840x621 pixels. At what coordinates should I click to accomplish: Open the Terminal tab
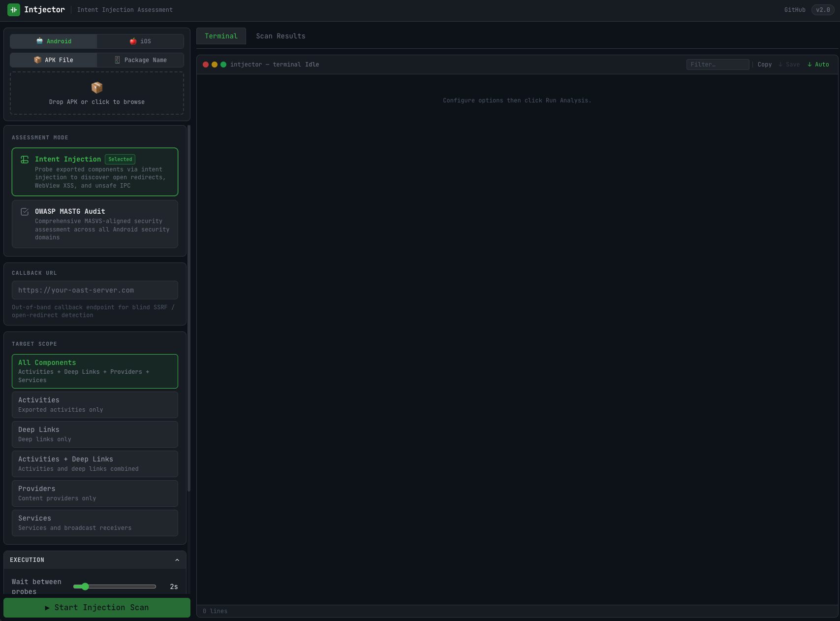(x=221, y=35)
